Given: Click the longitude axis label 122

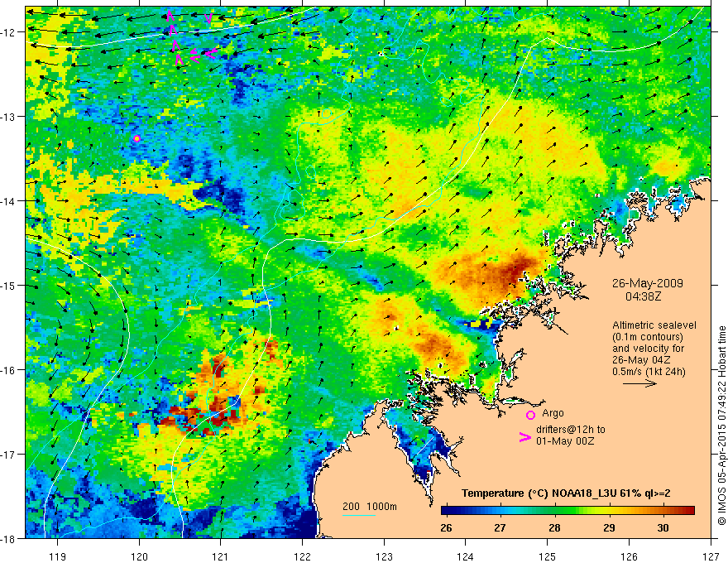Looking at the screenshot, I should pos(302,556).
